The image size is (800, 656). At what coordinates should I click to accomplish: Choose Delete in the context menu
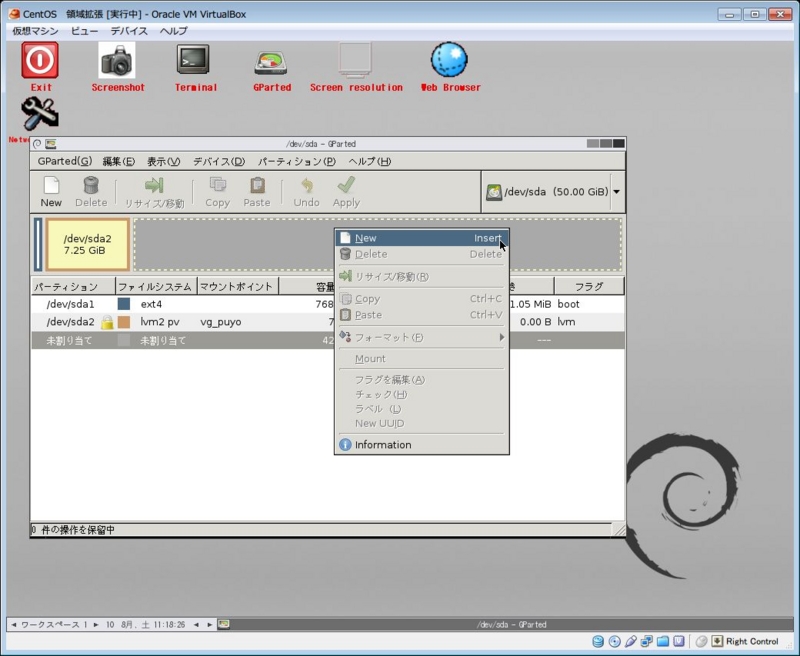point(421,254)
